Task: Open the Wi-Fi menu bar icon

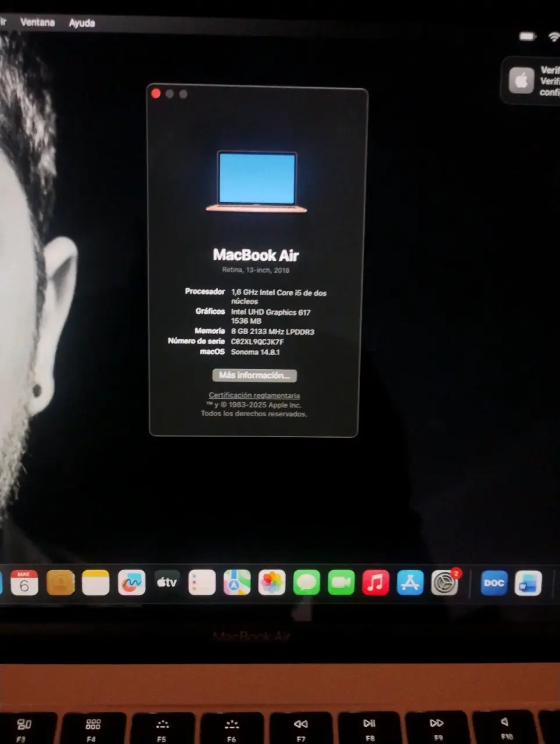Action: pos(554,37)
